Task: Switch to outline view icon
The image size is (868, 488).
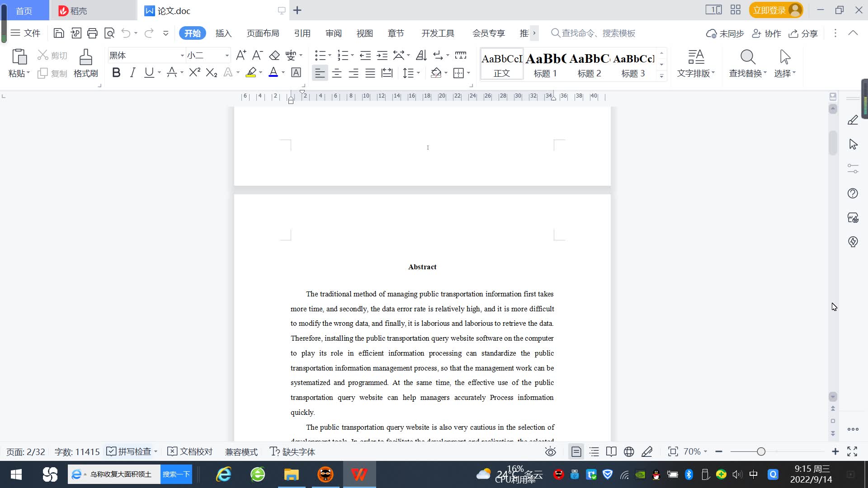Action: tap(594, 451)
